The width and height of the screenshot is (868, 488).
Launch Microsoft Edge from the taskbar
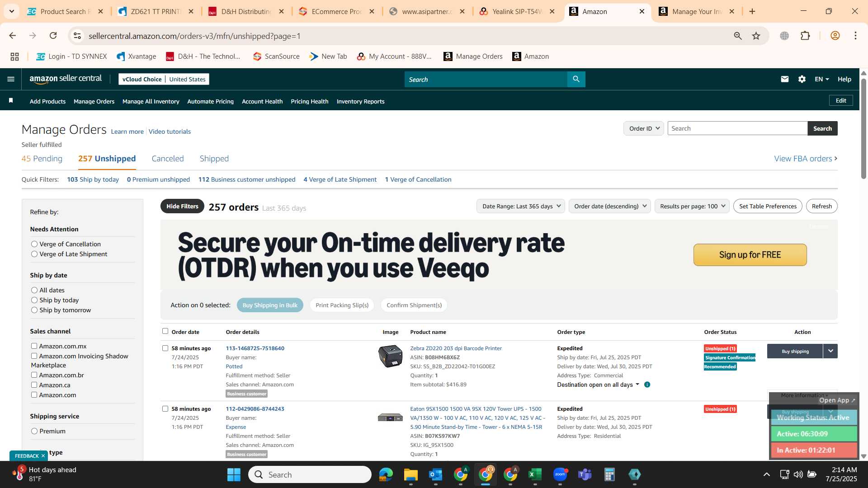386,474
